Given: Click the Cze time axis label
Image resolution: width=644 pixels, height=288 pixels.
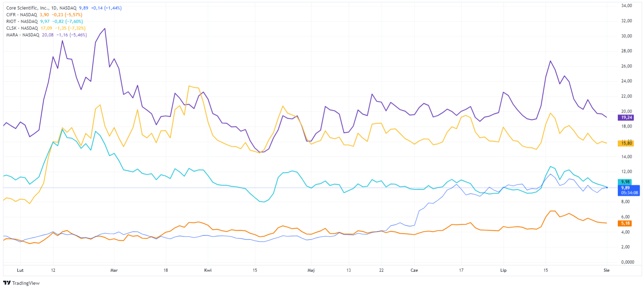Looking at the screenshot, I should point(414,270).
